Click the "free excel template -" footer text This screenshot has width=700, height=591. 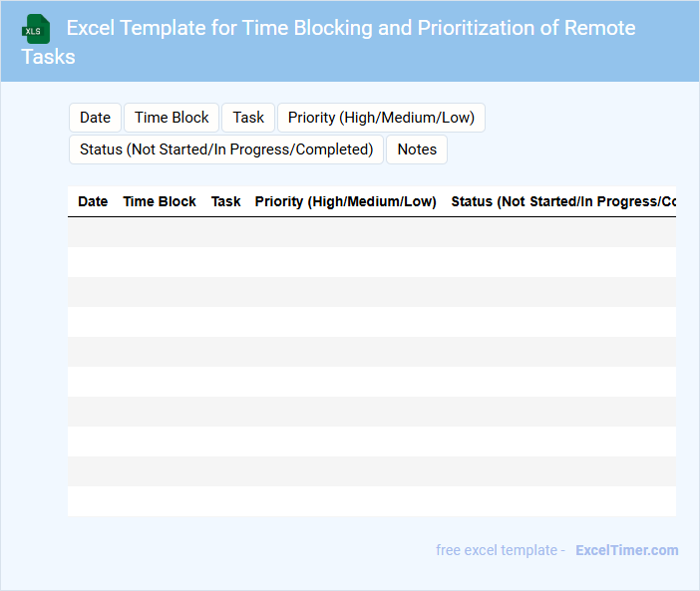point(501,550)
